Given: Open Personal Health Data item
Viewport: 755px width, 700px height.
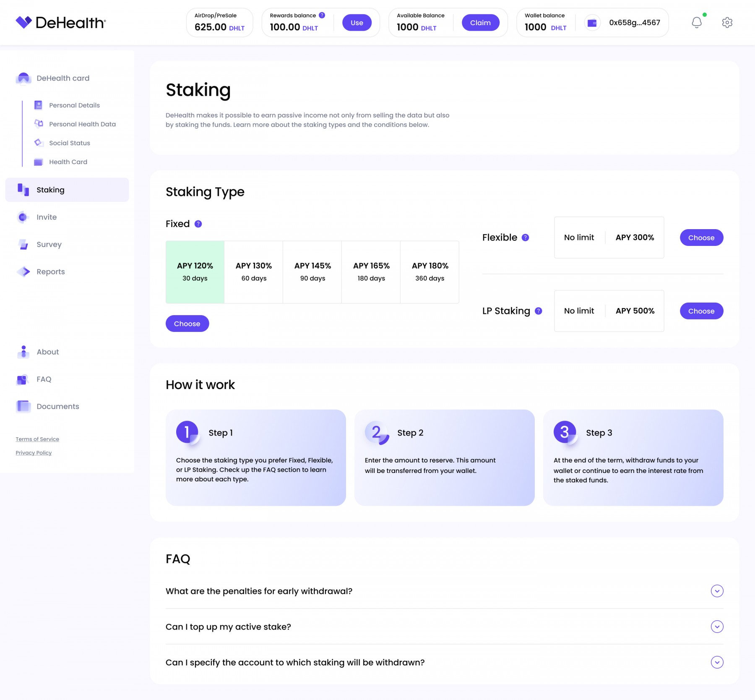Looking at the screenshot, I should tap(82, 124).
